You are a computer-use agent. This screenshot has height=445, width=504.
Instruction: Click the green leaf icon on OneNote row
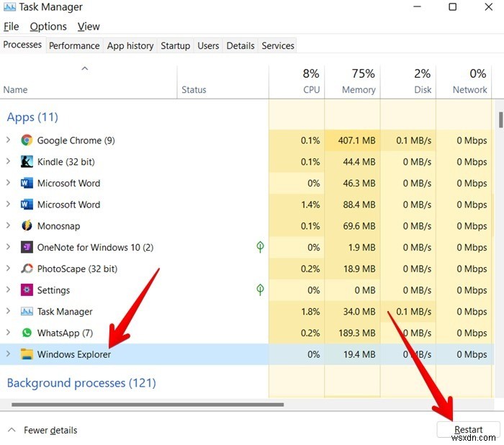(260, 247)
